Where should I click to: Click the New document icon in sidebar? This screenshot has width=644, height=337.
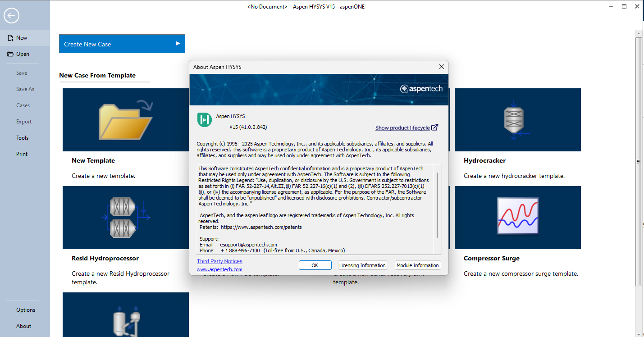click(x=10, y=38)
